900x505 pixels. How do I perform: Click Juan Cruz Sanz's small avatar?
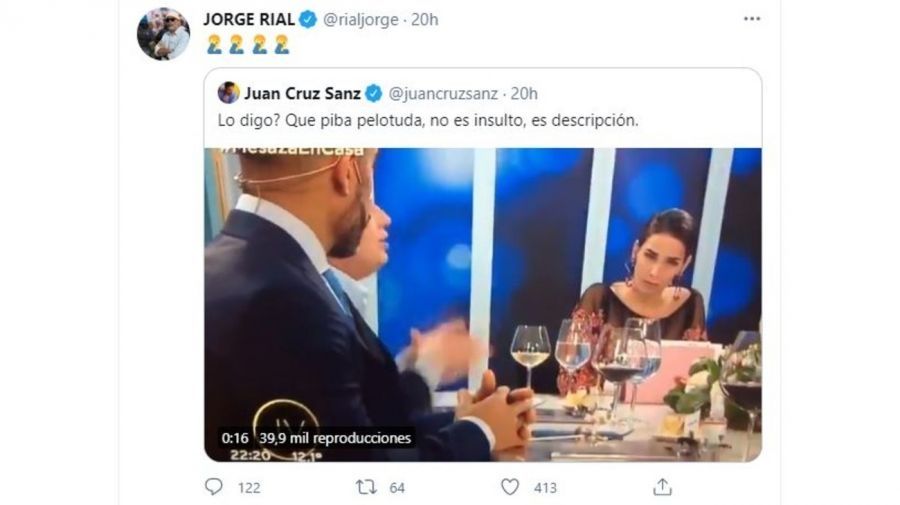click(x=228, y=93)
